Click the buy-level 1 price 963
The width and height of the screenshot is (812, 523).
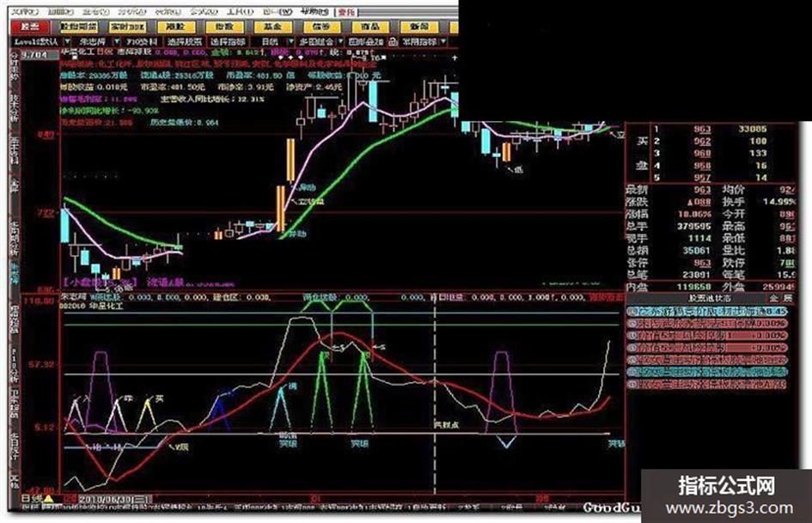click(702, 130)
